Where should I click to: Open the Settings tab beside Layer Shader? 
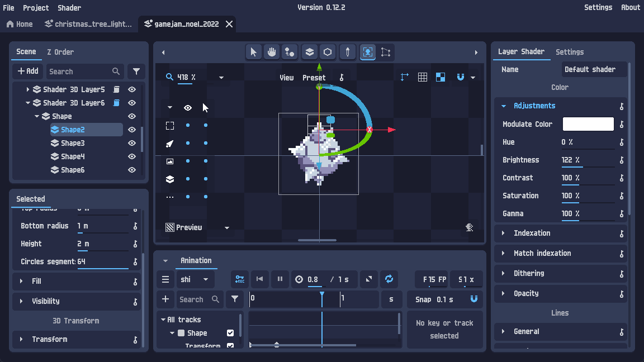point(570,52)
